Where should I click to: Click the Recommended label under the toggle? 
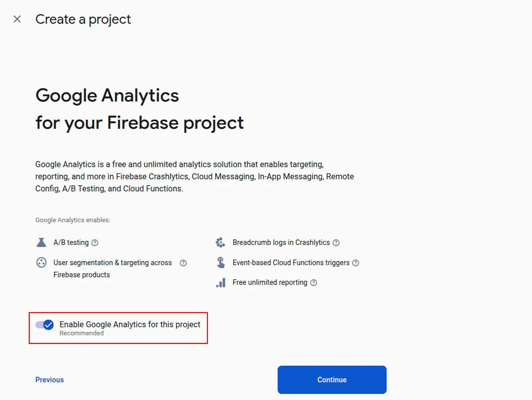81,333
